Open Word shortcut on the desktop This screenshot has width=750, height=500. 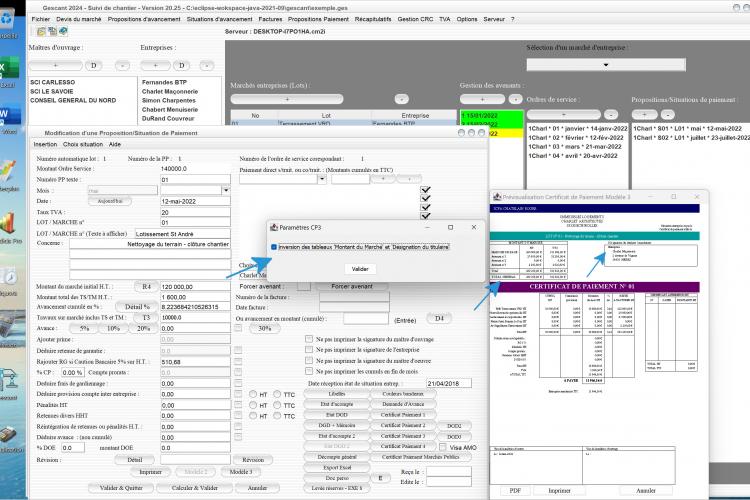coord(8,118)
